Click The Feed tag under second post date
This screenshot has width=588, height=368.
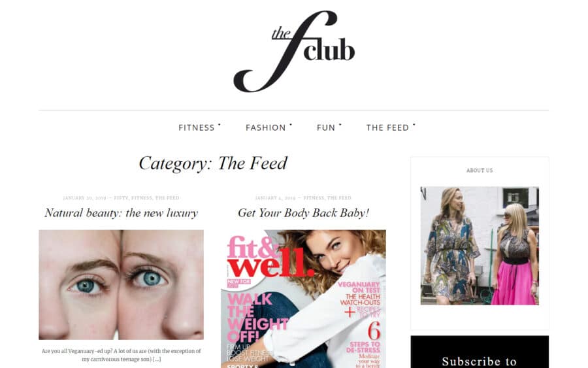coord(339,197)
